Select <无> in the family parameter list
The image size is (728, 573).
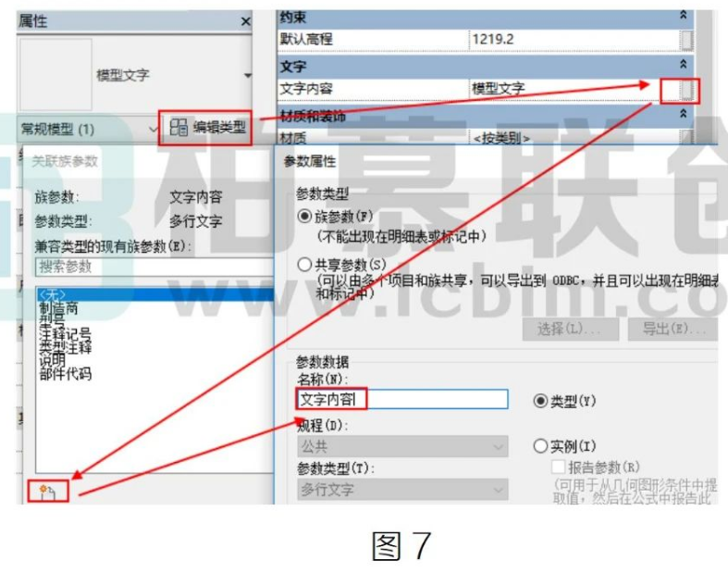[155, 294]
